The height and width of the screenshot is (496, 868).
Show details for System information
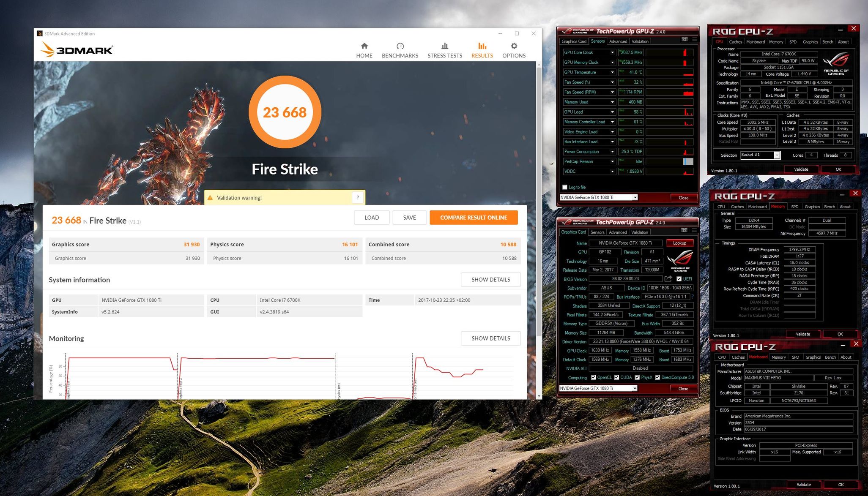point(490,280)
